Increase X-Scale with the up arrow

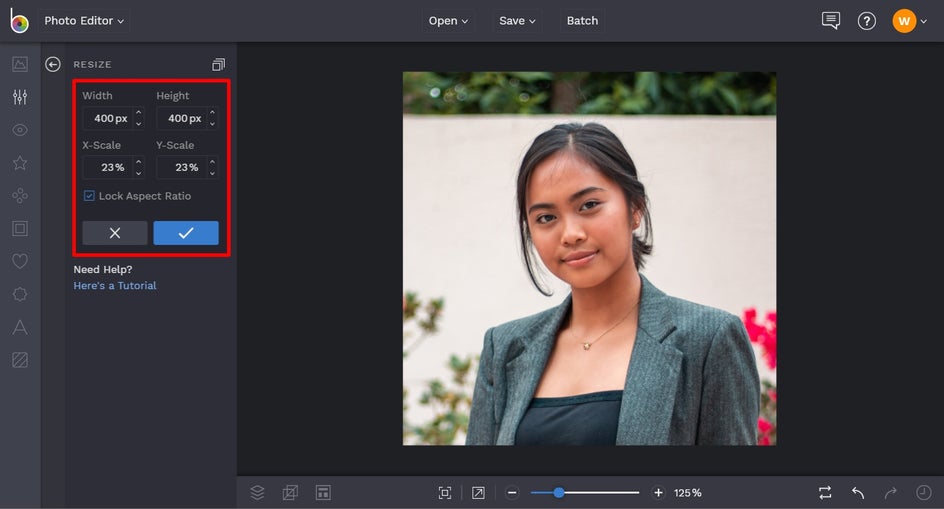click(x=138, y=162)
